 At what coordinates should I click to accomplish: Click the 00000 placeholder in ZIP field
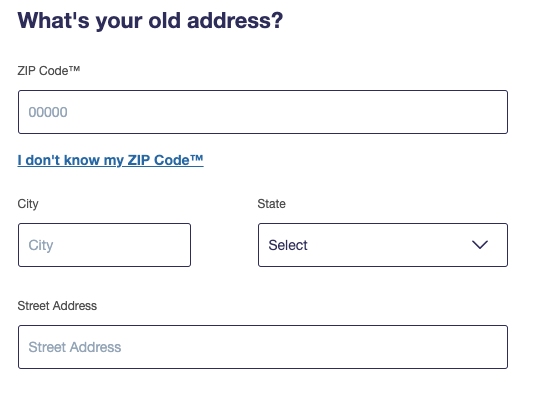[48, 112]
